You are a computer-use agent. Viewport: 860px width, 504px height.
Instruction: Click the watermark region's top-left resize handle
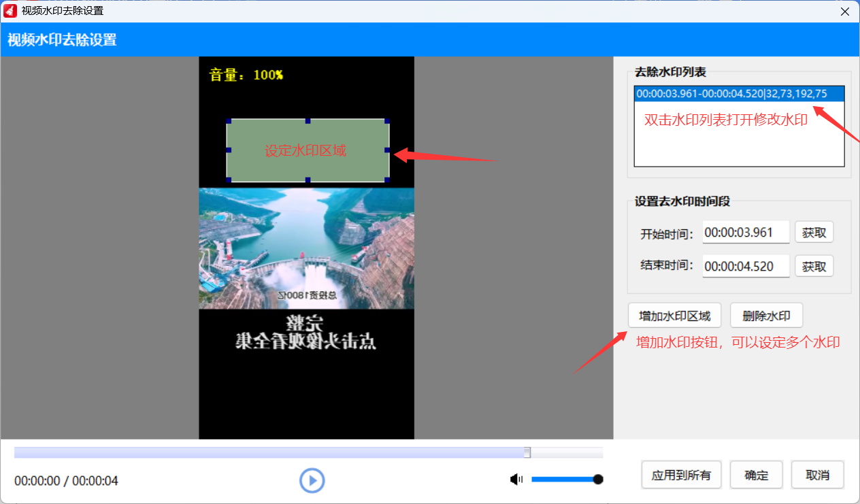click(x=229, y=121)
